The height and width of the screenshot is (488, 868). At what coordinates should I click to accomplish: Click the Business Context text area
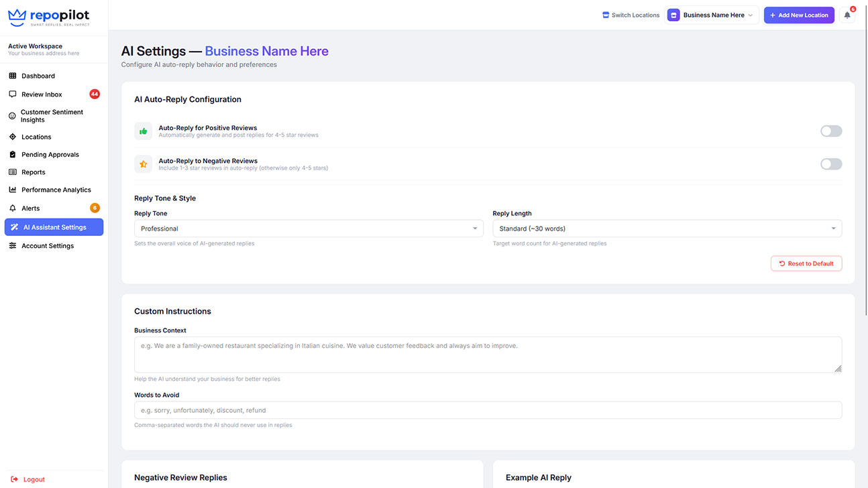[488, 355]
